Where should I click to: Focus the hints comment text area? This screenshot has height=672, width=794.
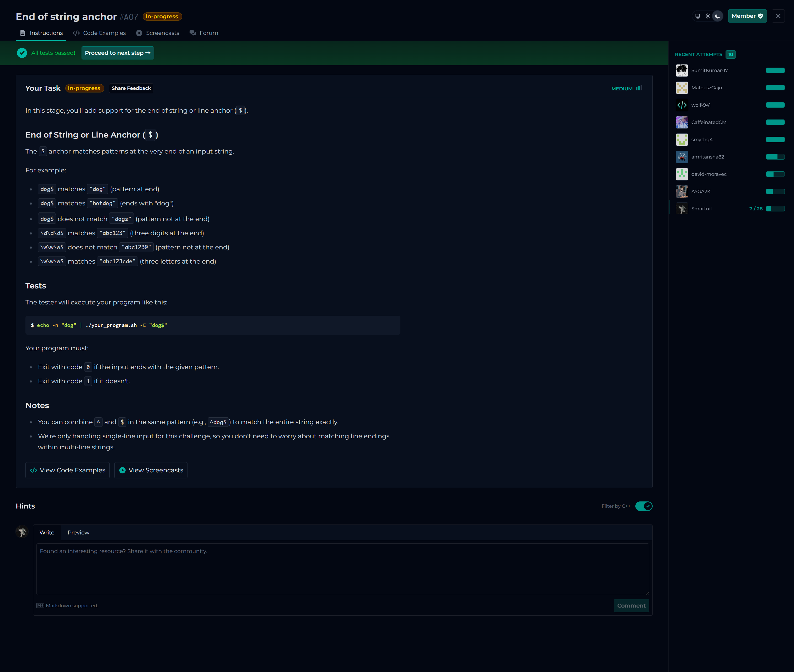(x=342, y=569)
